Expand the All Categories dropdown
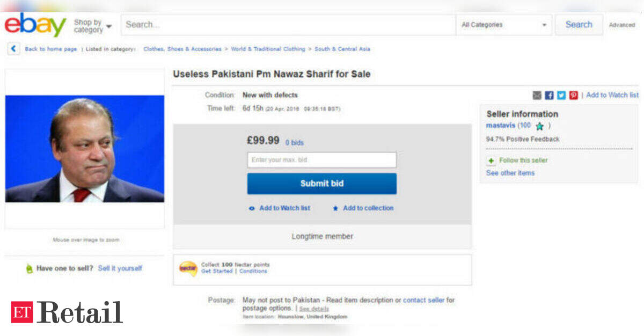 click(504, 25)
